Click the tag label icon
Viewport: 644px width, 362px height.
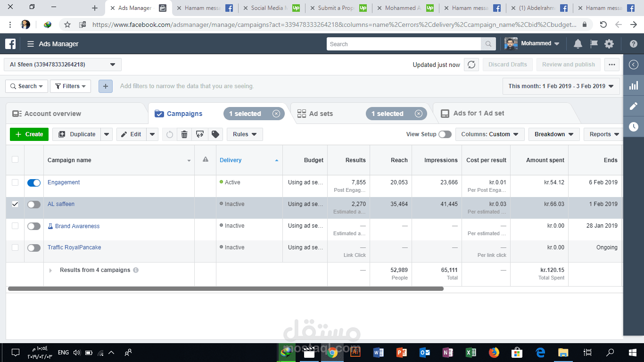215,134
